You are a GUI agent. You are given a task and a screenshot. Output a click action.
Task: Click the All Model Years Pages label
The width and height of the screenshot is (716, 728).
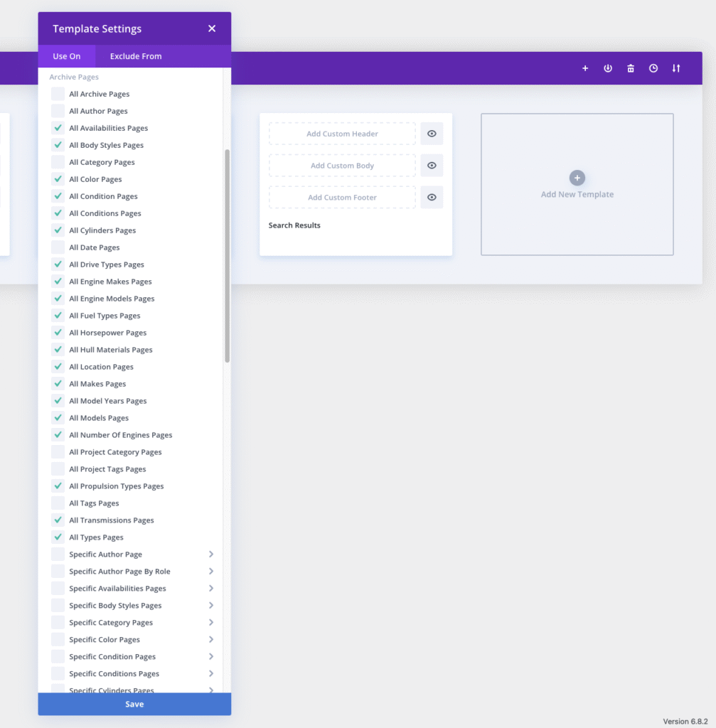(108, 401)
